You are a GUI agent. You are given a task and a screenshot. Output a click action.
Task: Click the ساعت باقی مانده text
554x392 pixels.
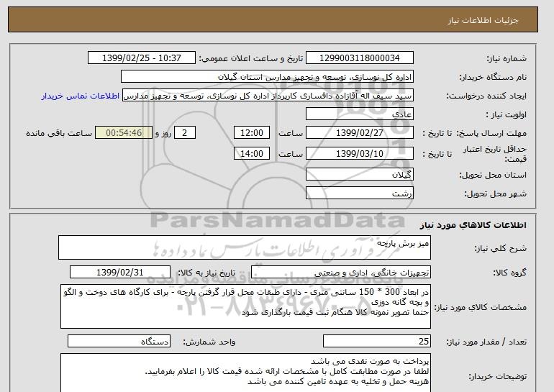(59, 133)
